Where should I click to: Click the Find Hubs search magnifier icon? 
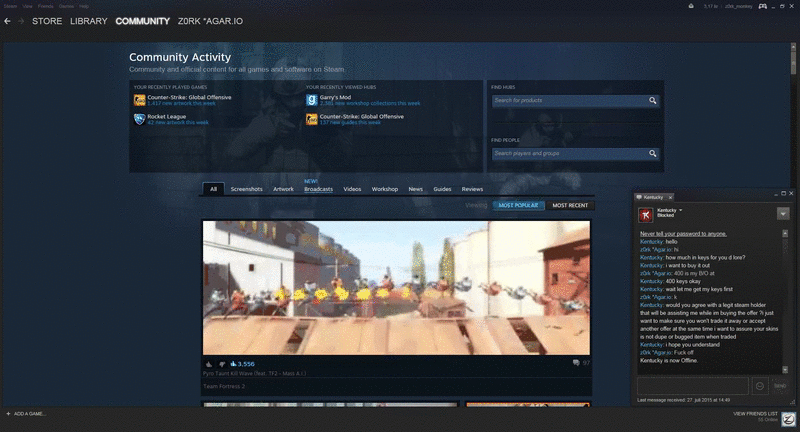[x=653, y=100]
